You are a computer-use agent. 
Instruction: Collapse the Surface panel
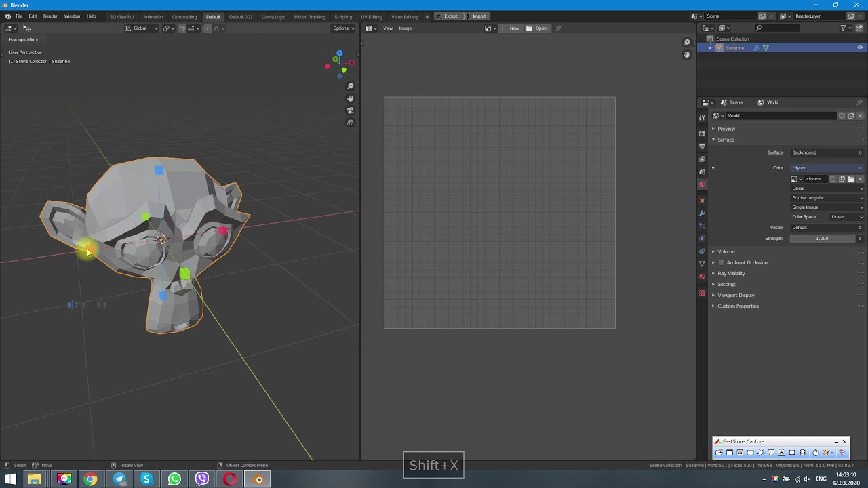[726, 140]
